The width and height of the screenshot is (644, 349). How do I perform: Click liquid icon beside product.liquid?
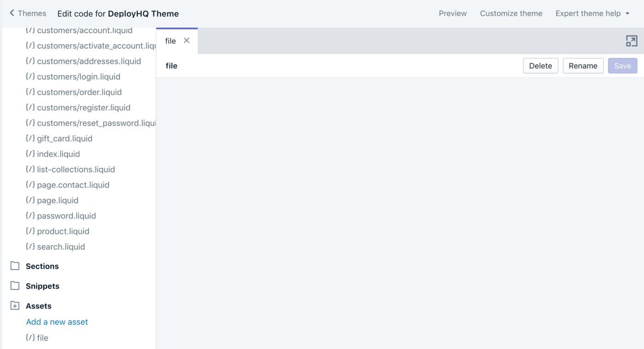pyautogui.click(x=30, y=231)
